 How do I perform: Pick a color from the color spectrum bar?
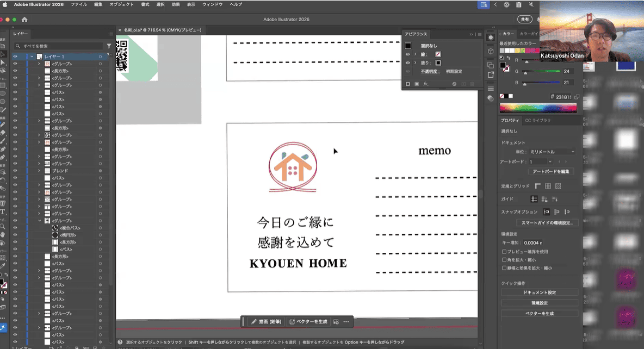[x=537, y=108]
